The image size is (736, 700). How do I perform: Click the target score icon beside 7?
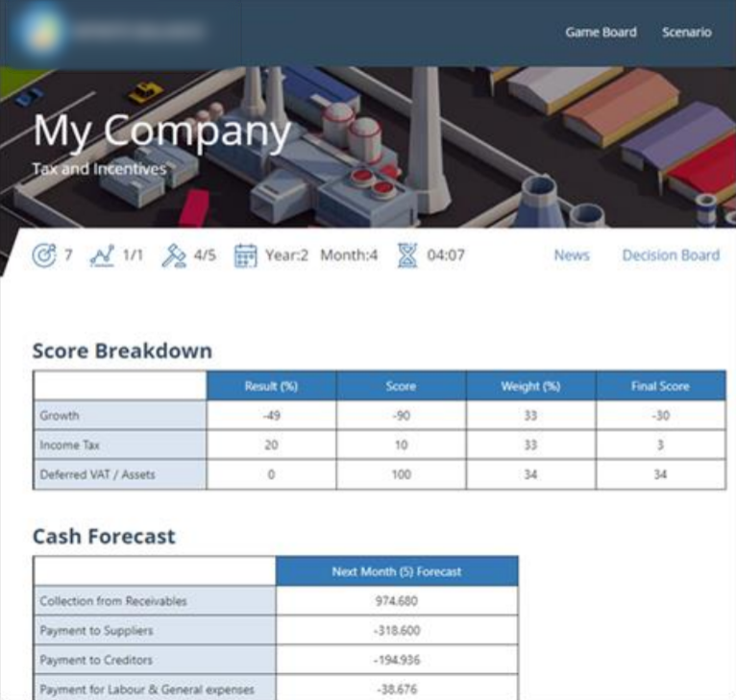(43, 255)
